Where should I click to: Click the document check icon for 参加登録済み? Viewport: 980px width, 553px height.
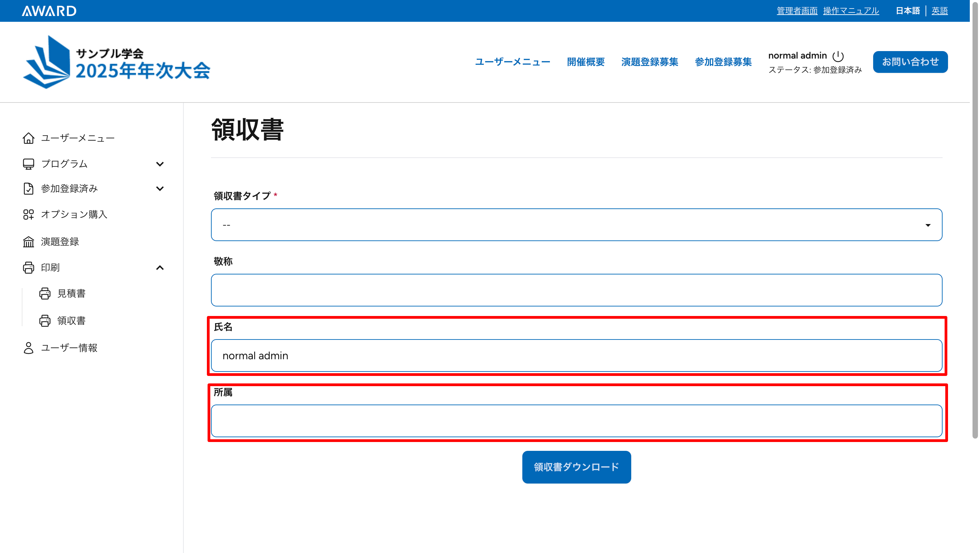[29, 188]
